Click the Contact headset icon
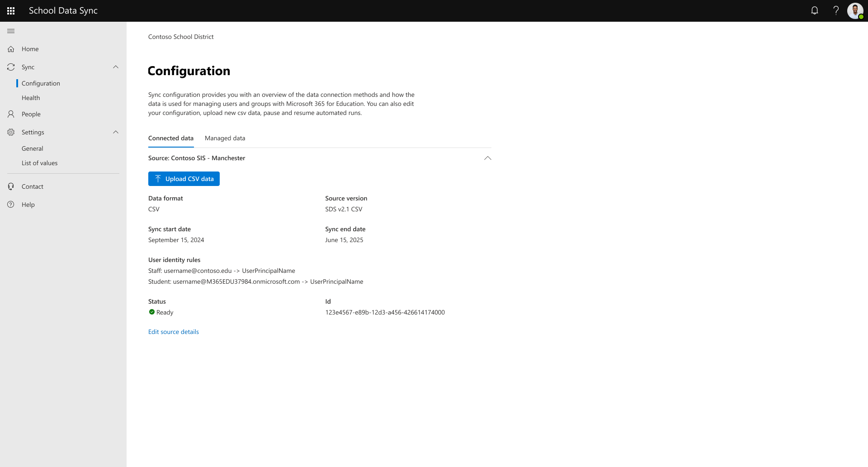Image resolution: width=868 pixels, height=467 pixels. 11,186
